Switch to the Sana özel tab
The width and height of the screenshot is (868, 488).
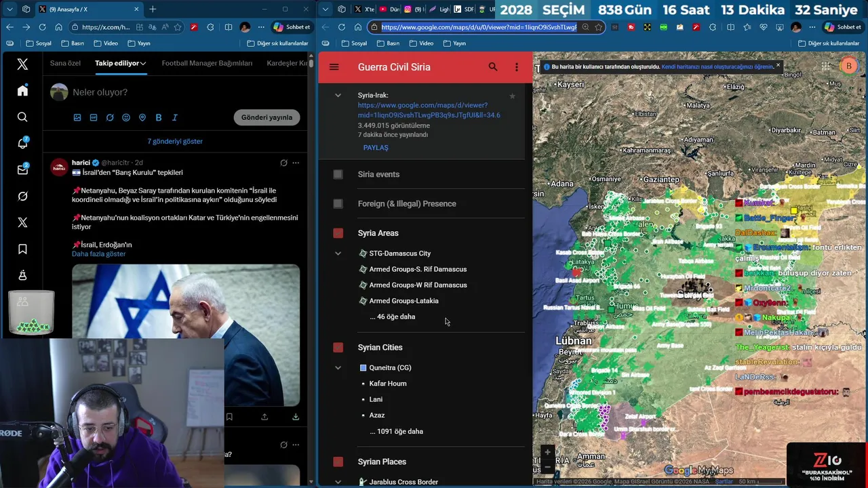coord(65,63)
